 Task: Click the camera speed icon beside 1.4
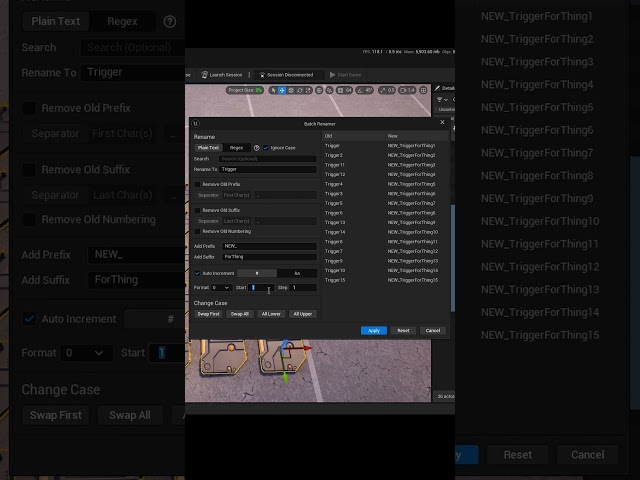click(403, 90)
